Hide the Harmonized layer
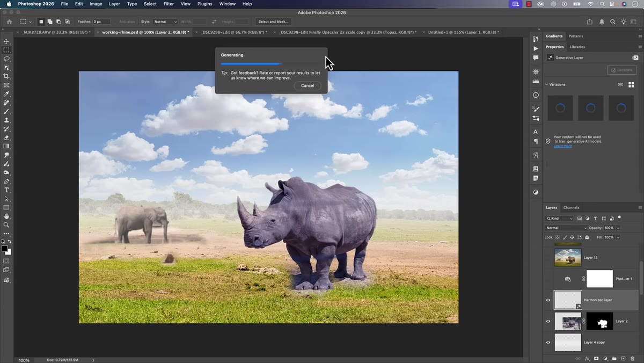Viewport: 644px width, 363px height. pyautogui.click(x=548, y=300)
